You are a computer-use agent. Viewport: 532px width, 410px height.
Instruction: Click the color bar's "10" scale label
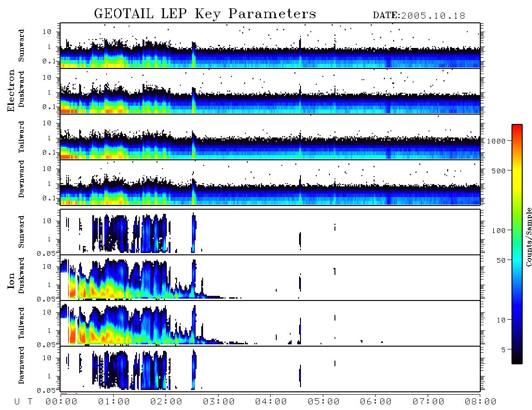[x=501, y=320]
